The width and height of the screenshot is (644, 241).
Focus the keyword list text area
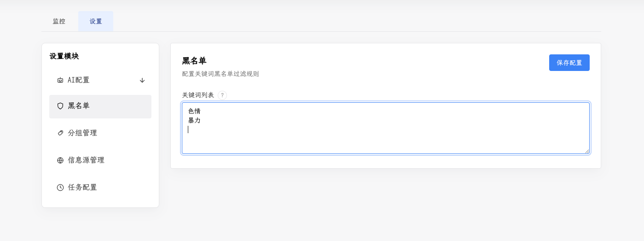386,128
